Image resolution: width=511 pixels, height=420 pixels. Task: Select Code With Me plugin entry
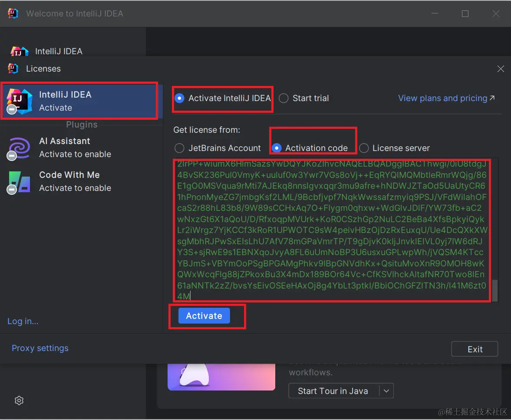pyautogui.click(x=82, y=181)
